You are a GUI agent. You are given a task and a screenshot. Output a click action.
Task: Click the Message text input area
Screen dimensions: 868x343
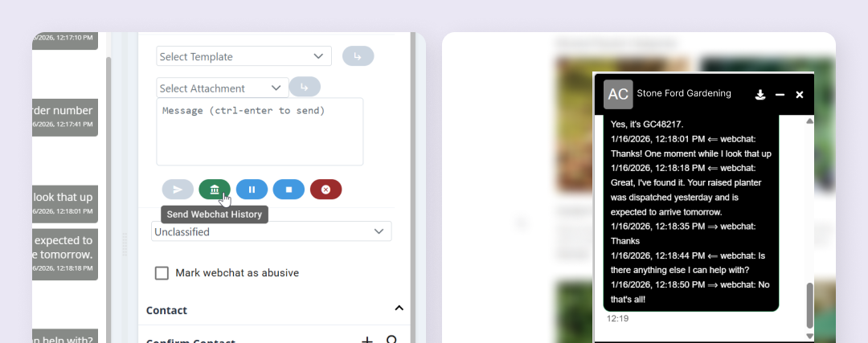[x=260, y=132]
